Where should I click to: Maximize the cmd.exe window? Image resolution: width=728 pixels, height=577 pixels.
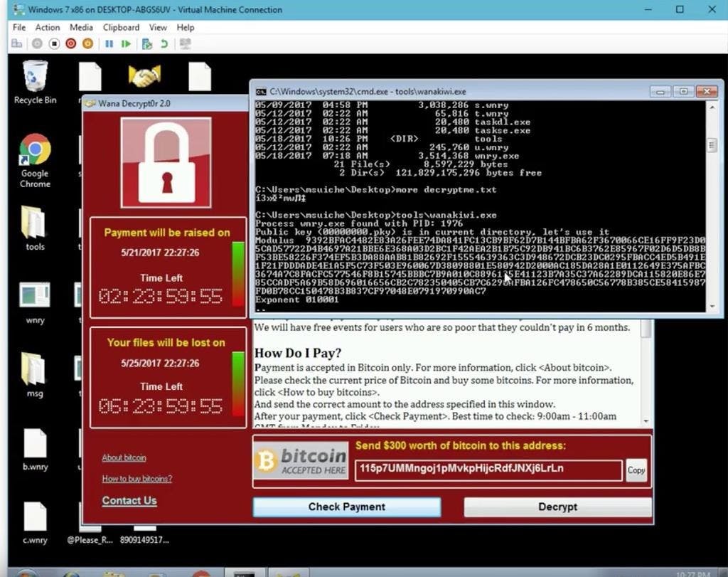pyautogui.click(x=683, y=92)
